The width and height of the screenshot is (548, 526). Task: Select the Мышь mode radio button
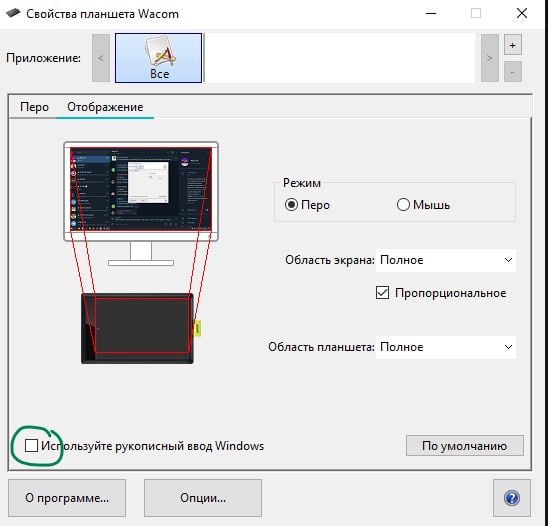[x=403, y=204]
